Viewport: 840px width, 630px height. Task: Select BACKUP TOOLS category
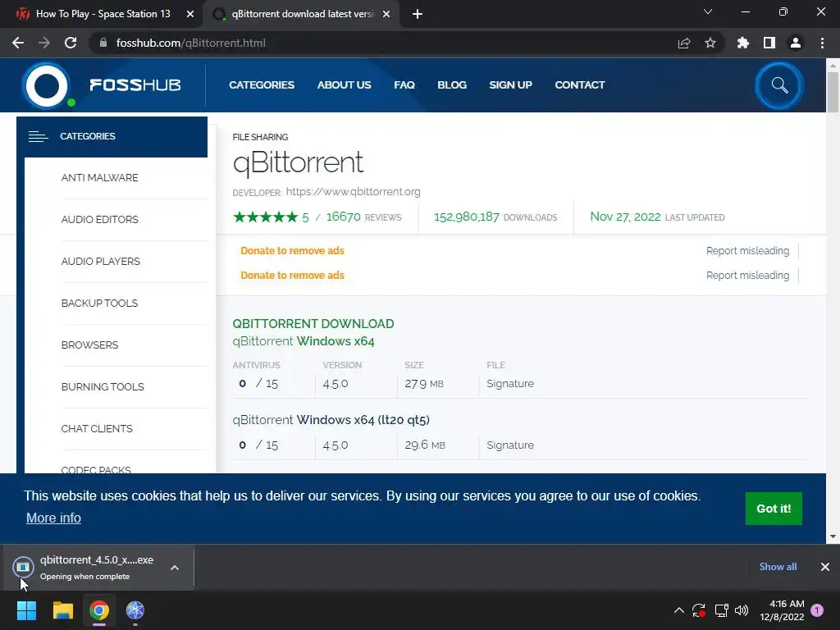(99, 304)
